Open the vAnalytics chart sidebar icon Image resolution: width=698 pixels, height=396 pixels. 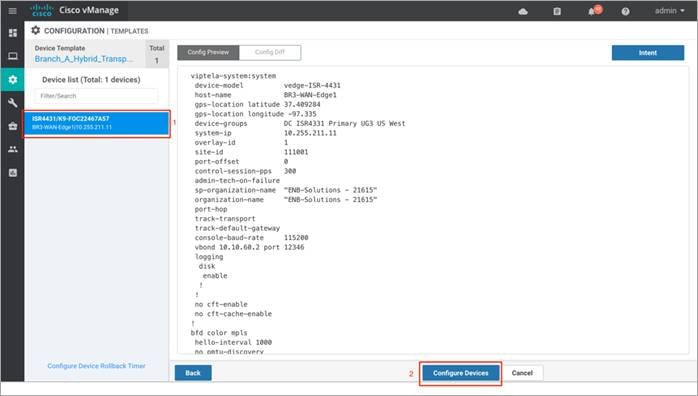[12, 173]
